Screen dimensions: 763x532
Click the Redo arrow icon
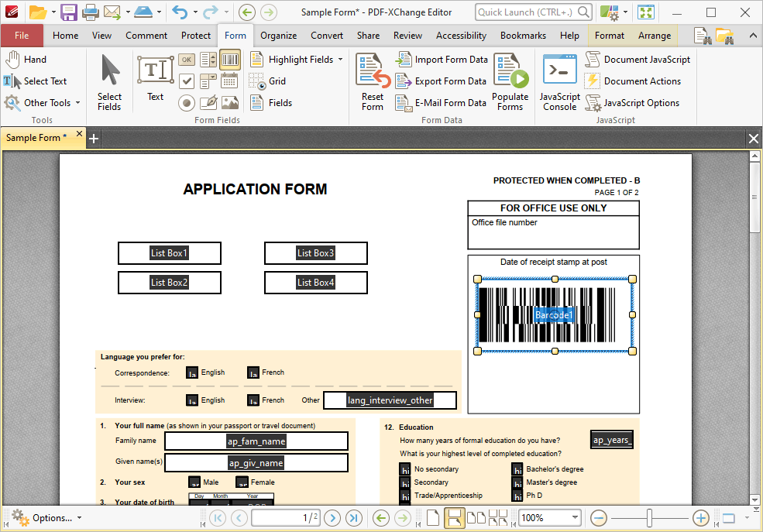click(211, 12)
